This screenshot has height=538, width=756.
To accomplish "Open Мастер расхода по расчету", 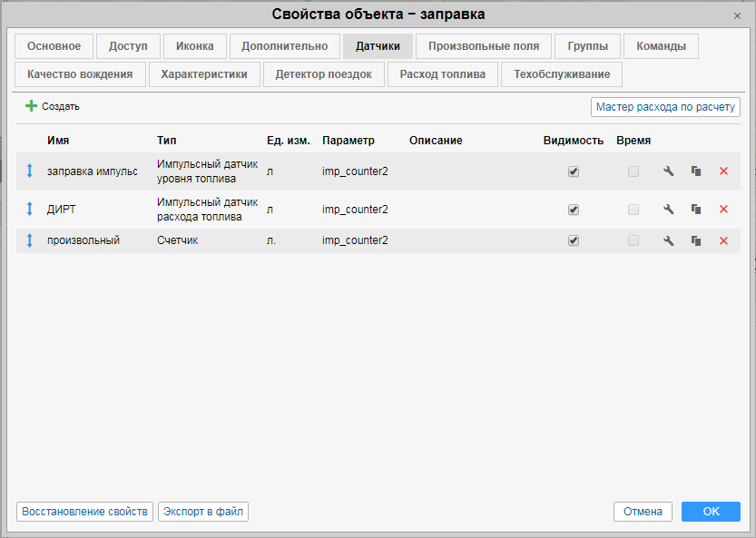I will click(x=665, y=107).
